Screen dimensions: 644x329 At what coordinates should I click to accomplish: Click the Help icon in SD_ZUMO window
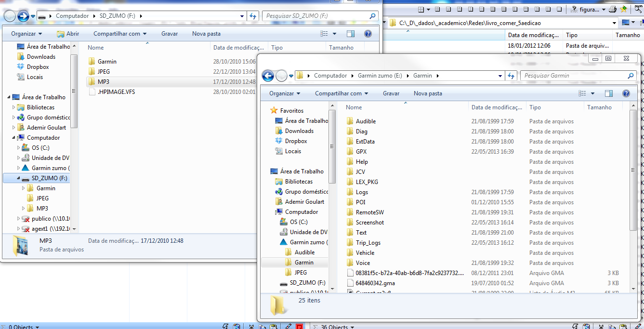coord(368,34)
